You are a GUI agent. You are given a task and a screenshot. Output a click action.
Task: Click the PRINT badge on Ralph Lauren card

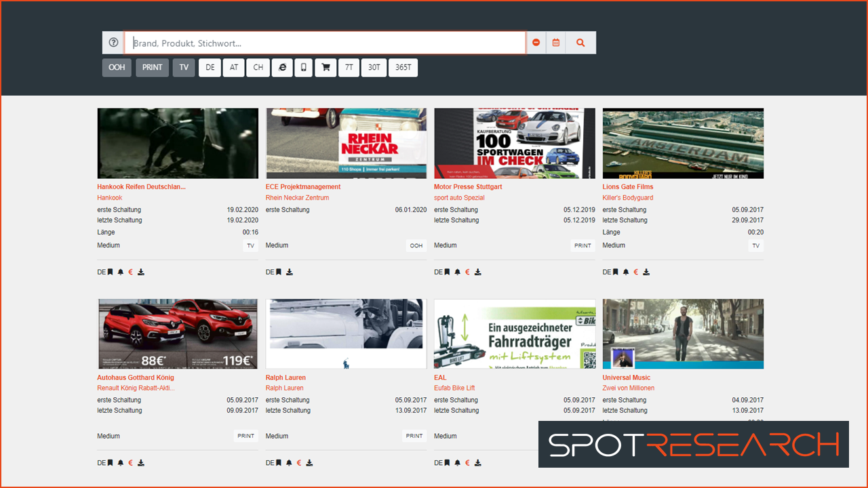tap(414, 436)
